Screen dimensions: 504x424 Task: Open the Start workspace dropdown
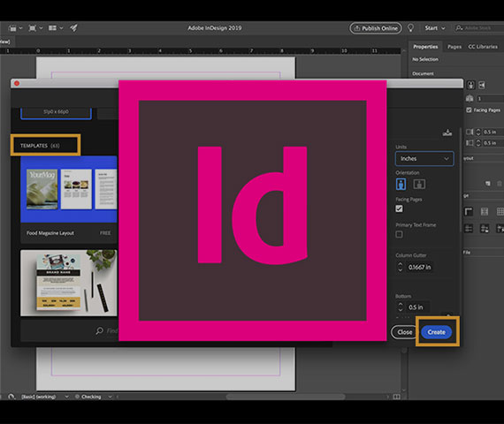[x=435, y=28]
